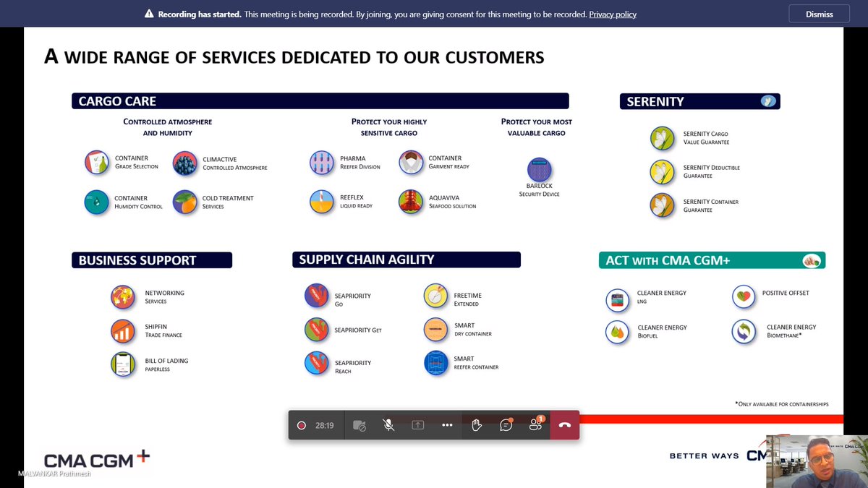Image resolution: width=868 pixels, height=488 pixels.
Task: Turn on the camera in call toolbar
Action: tap(359, 426)
